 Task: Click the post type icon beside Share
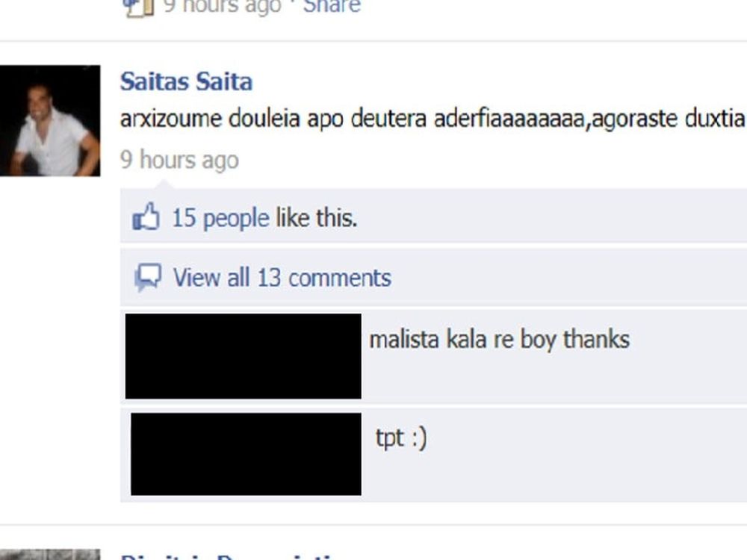click(x=139, y=8)
